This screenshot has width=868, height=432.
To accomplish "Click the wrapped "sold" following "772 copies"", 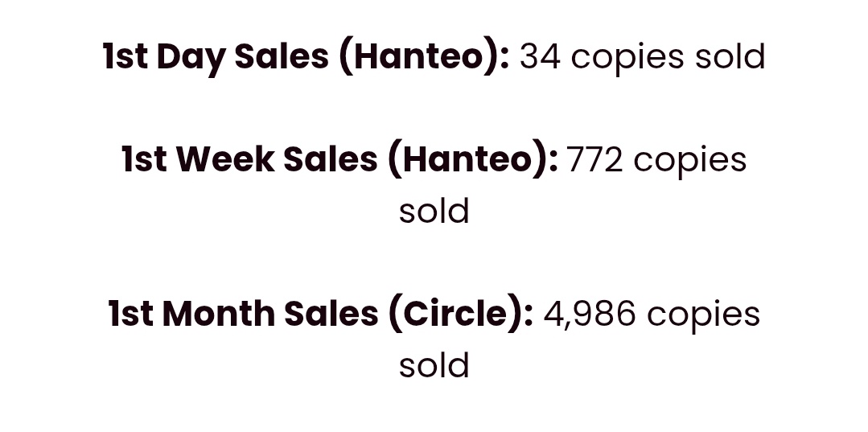I will tap(434, 211).
